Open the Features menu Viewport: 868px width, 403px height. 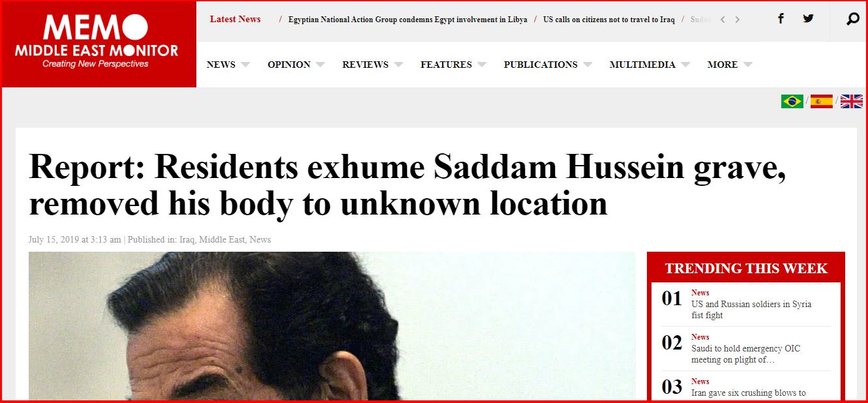click(x=453, y=65)
